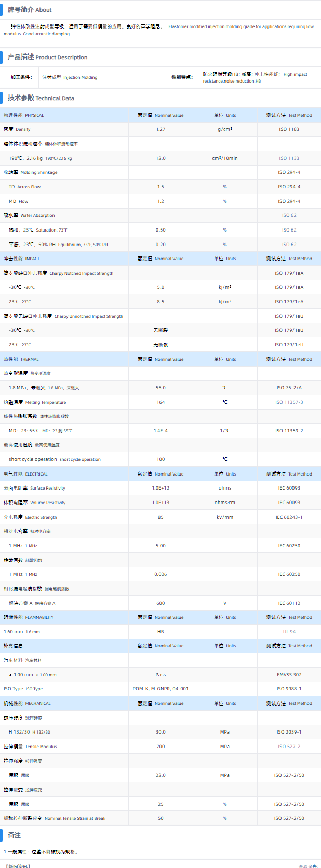Image resolution: width=321 pixels, height=868 pixels.
Task: Click the Molding Shrinkage row label
Action: (x=31, y=172)
